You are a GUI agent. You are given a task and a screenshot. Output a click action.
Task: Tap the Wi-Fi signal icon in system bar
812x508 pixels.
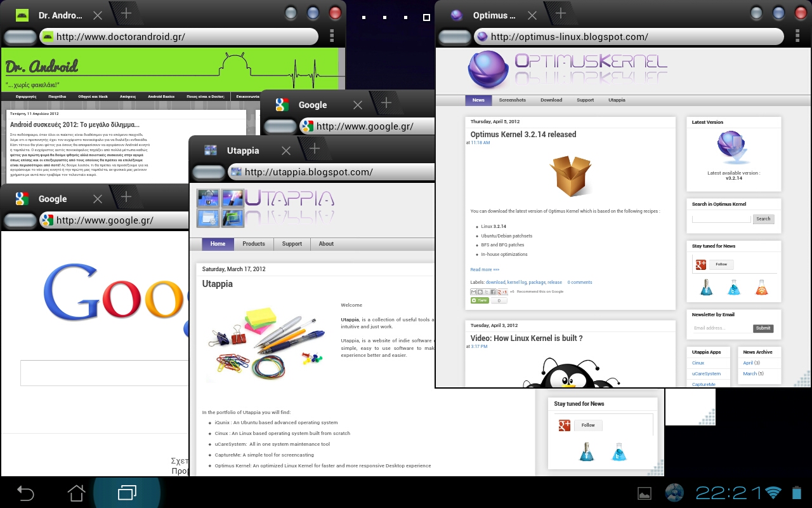(x=773, y=492)
